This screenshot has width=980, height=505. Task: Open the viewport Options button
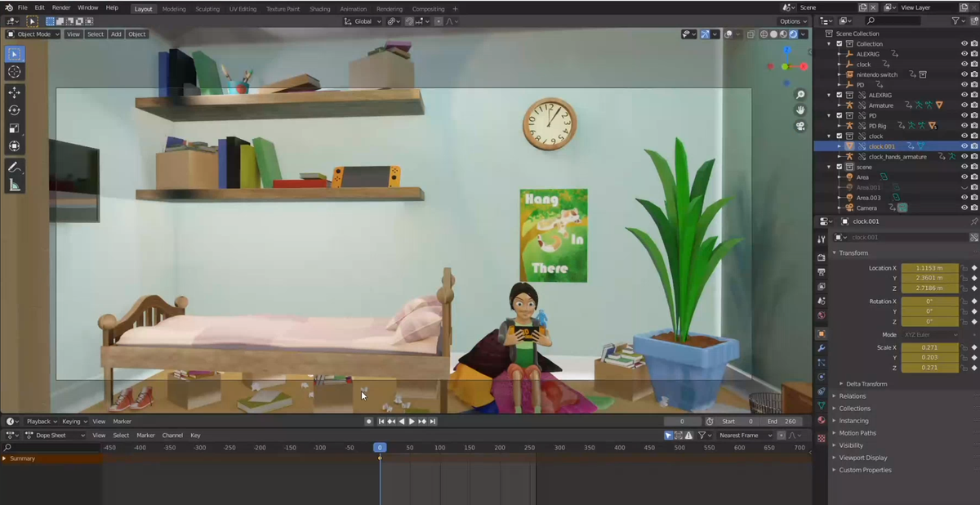point(792,21)
